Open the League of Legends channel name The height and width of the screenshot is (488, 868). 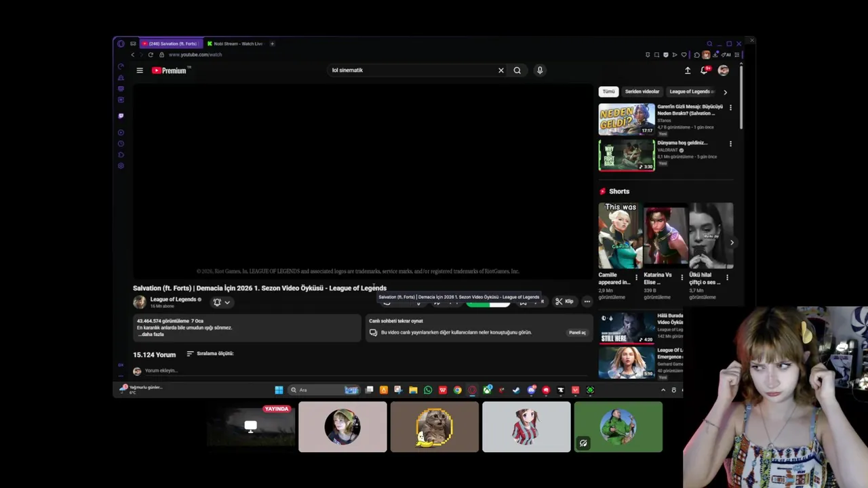[173, 299]
